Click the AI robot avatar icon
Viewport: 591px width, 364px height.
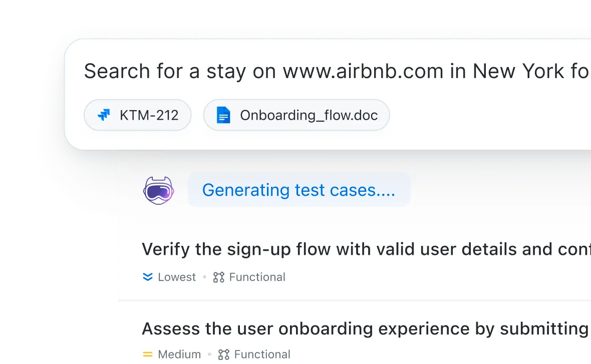[x=158, y=190]
